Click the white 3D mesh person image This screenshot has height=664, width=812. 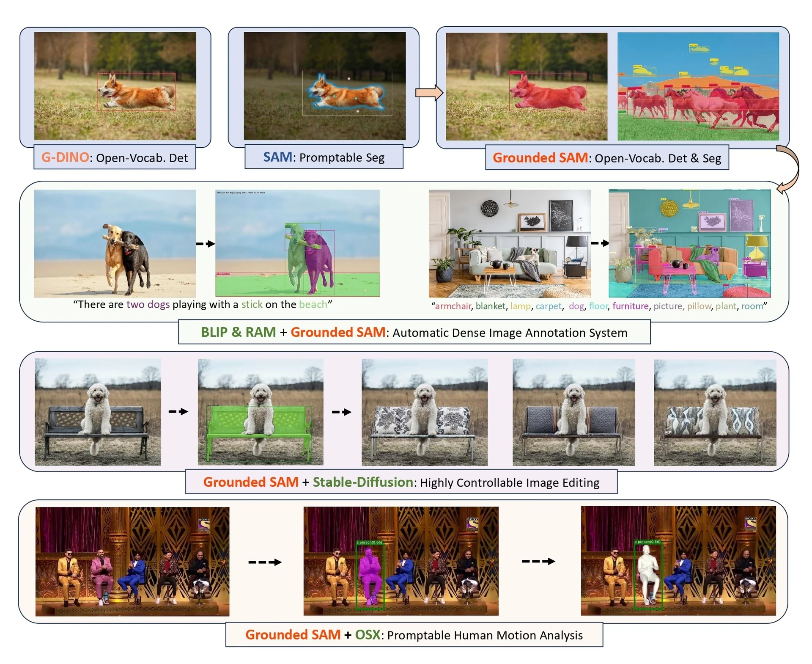click(x=678, y=561)
